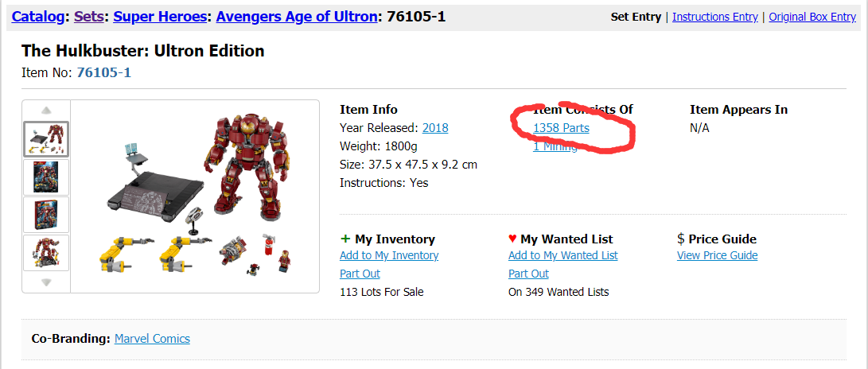Click the down arrow below image thumbnails
The width and height of the screenshot is (868, 369).
(x=46, y=282)
